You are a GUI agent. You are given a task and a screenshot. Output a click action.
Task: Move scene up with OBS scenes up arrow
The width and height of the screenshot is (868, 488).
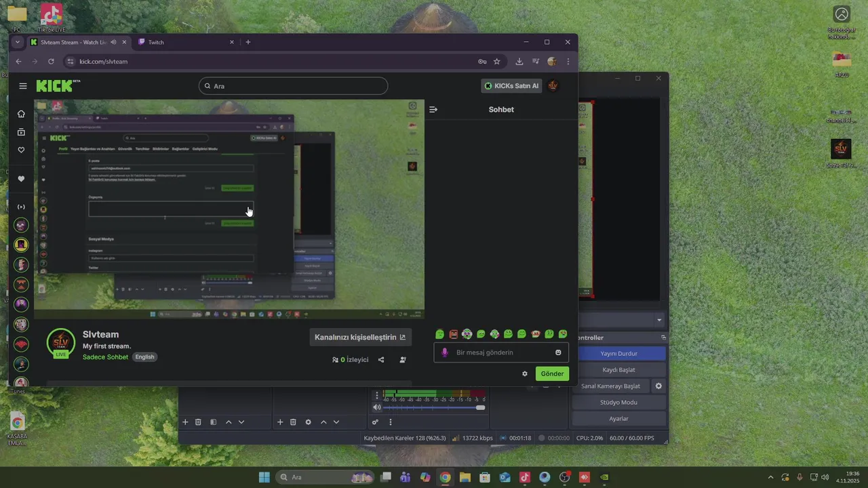pyautogui.click(x=229, y=422)
